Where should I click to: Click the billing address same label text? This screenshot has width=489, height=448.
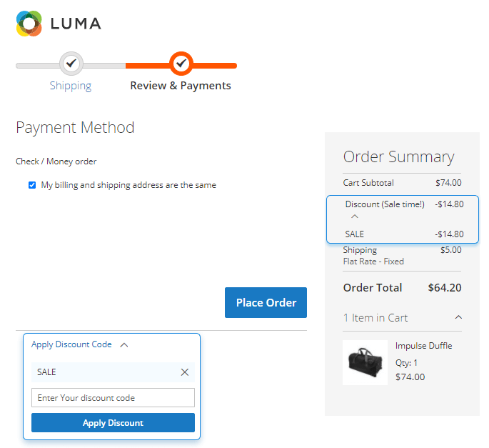tap(128, 185)
